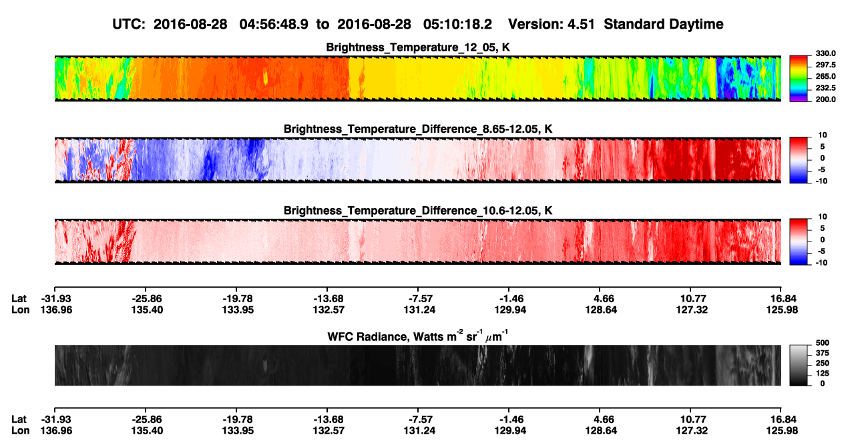The height and width of the screenshot is (445, 868).
Task: Click '-10' label on 8.65-12.05 colorbar
Action: [821, 181]
